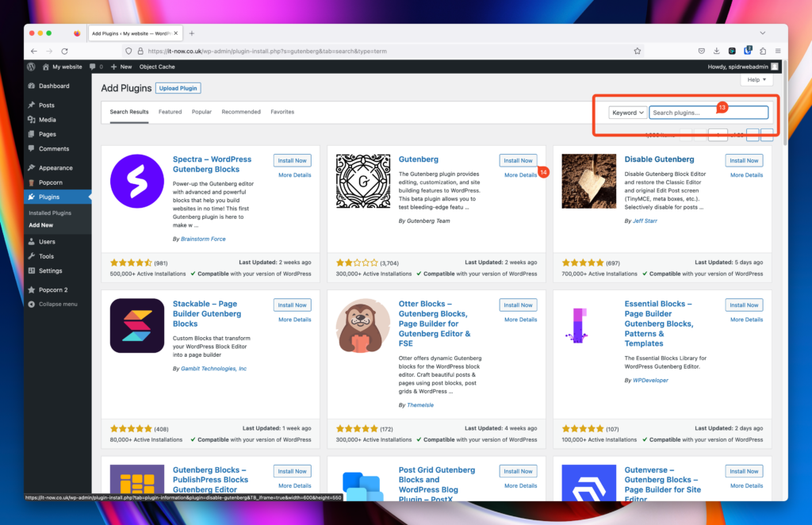This screenshot has height=525, width=812.
Task: Open the Jeff Starr author link
Action: [x=645, y=220]
